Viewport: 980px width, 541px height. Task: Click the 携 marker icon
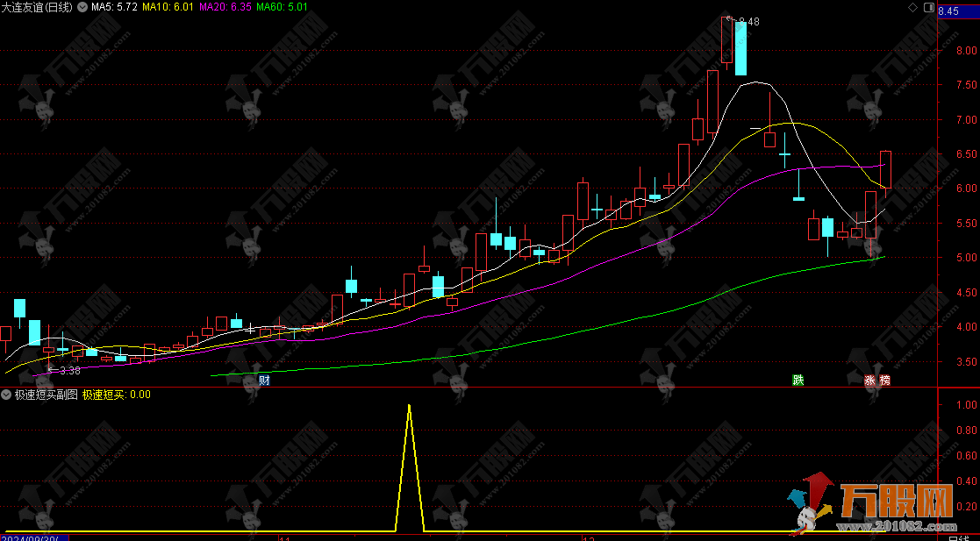click(x=883, y=381)
